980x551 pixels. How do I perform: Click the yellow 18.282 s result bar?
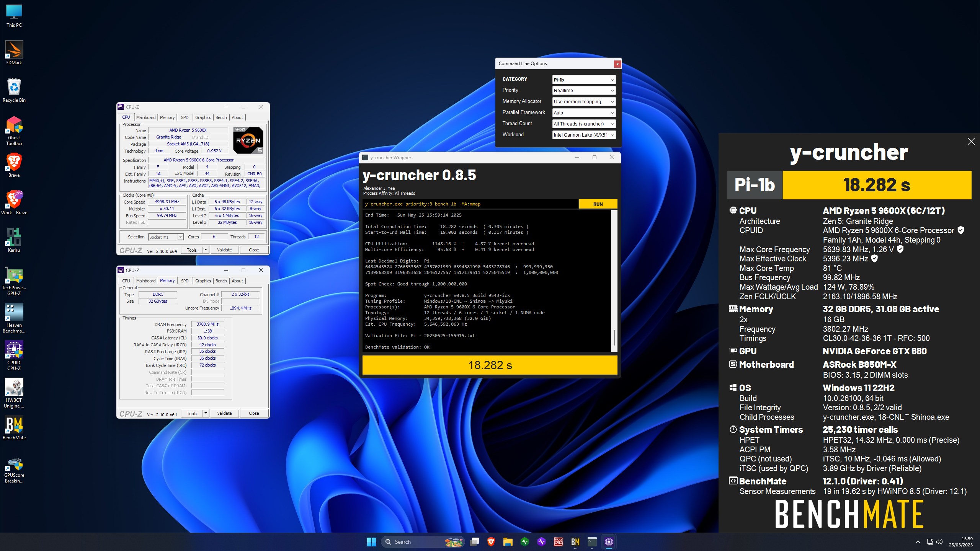[x=490, y=365]
